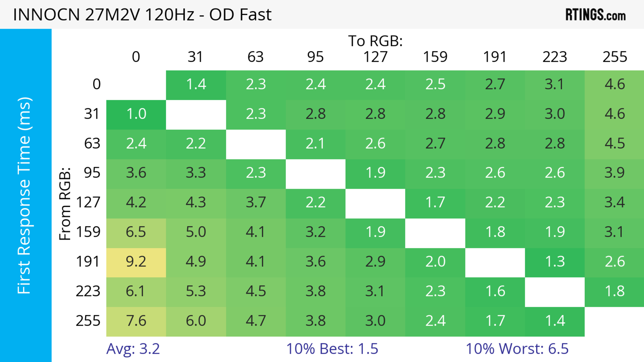Select the 5.3 heatmap cell
This screenshot has height=362, width=644.
(x=196, y=291)
